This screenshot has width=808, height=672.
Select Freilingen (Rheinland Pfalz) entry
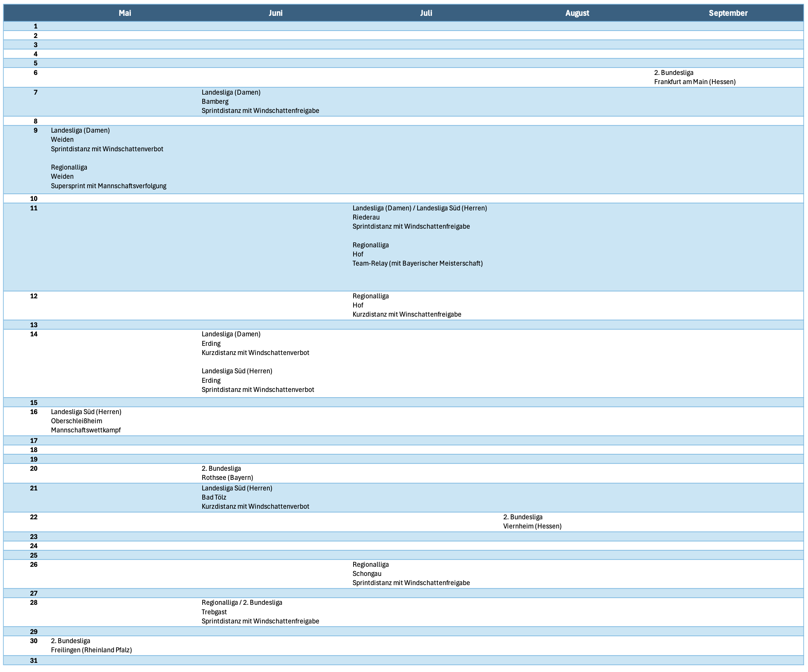click(91, 650)
